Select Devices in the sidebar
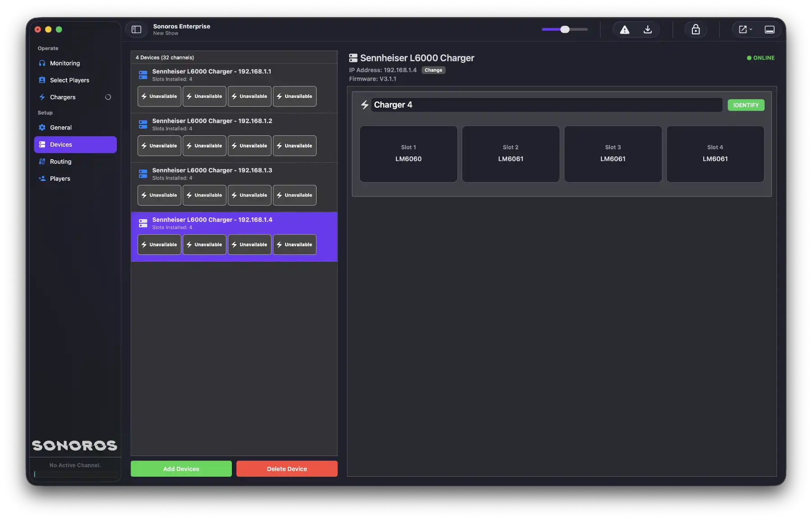The width and height of the screenshot is (812, 520). click(75, 145)
